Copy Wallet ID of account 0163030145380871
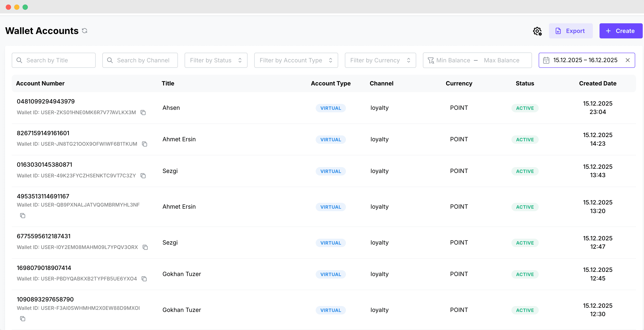This screenshot has width=644, height=330. (143, 176)
